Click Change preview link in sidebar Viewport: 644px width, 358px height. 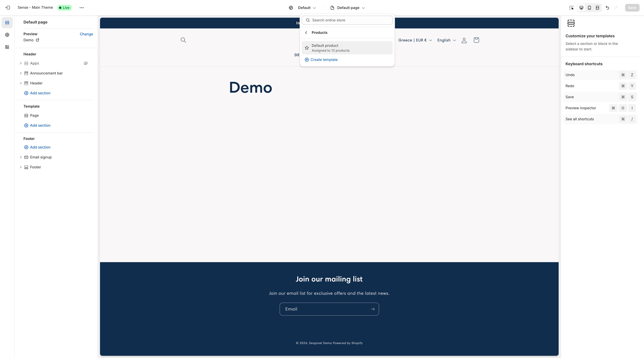(86, 34)
